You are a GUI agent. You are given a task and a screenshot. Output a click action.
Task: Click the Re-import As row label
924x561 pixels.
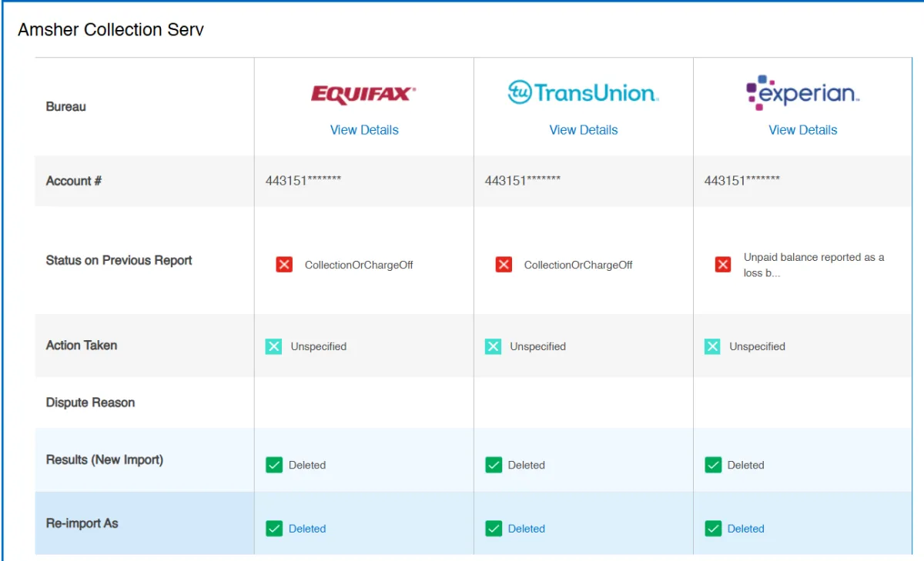point(82,523)
